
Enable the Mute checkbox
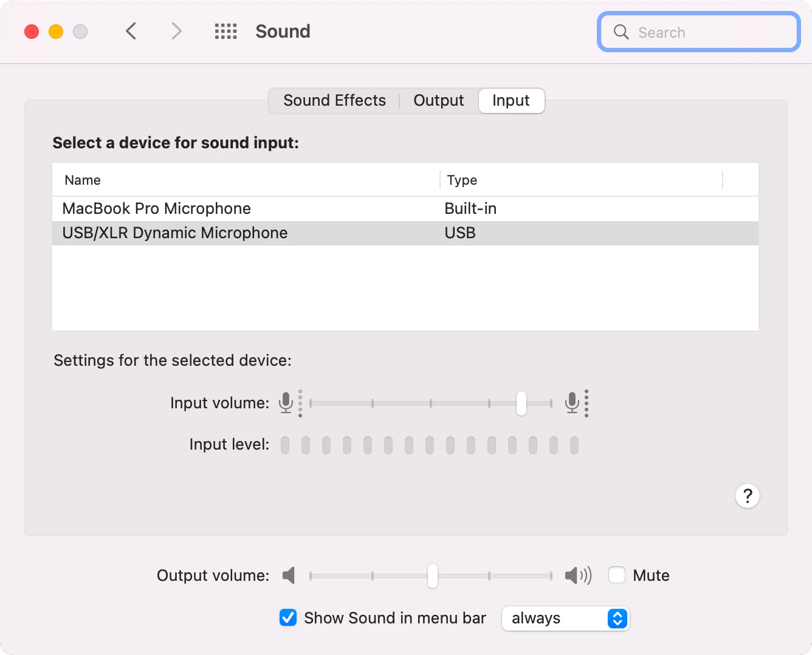click(x=617, y=575)
